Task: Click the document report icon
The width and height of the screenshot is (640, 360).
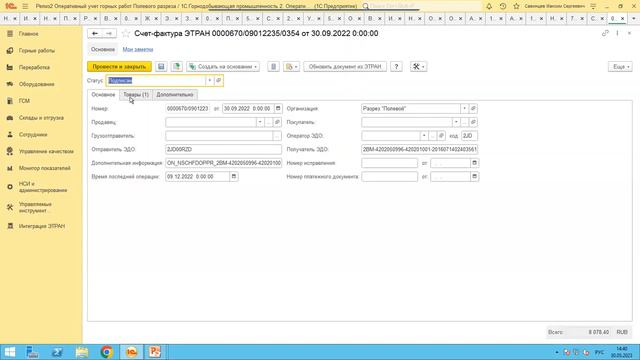Action: point(273,67)
